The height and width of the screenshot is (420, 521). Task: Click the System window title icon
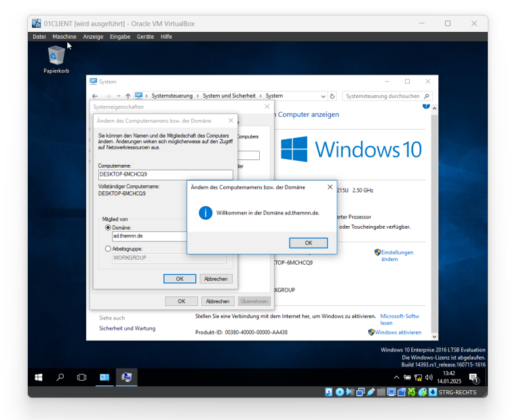94,81
